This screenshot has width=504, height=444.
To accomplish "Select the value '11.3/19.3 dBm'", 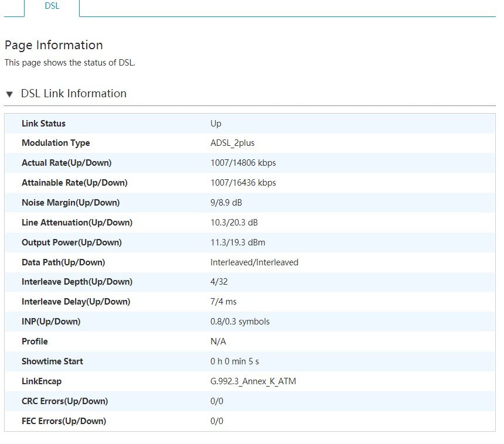I will [x=238, y=243].
